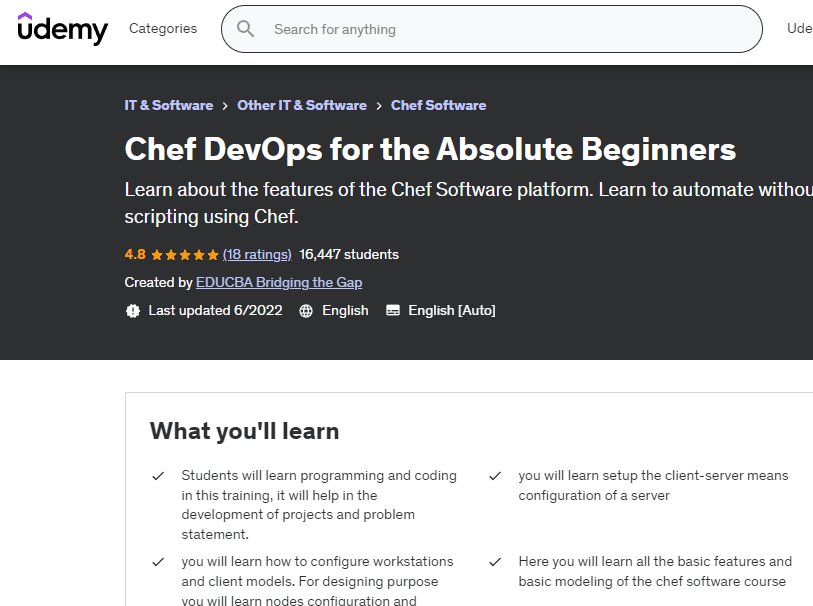The height and width of the screenshot is (606, 813).
Task: Click checkmark beside programming and coding item
Action: [x=158, y=476]
